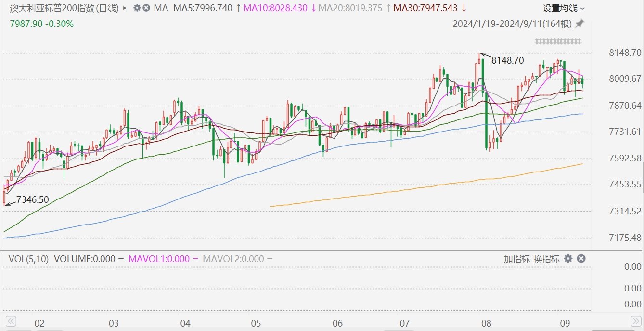Jump to earliest data with left double-arrow
This screenshot has height=331, width=644.
click(11, 320)
